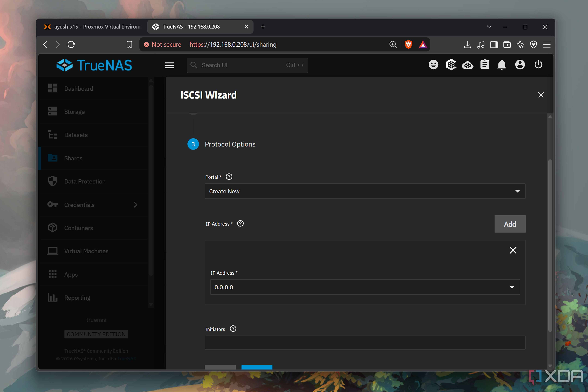Open a new browser tab

click(263, 27)
